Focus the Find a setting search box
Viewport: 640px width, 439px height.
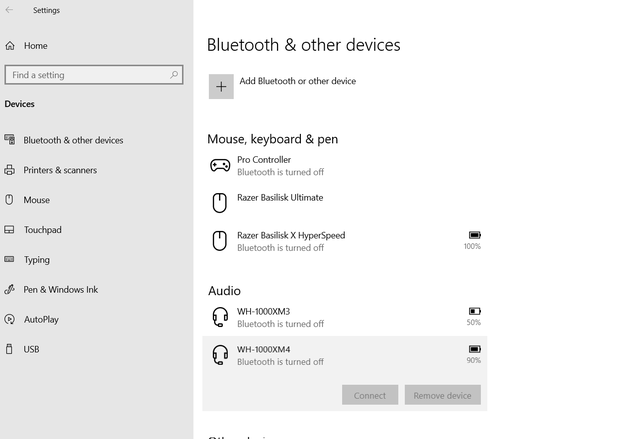pos(94,75)
